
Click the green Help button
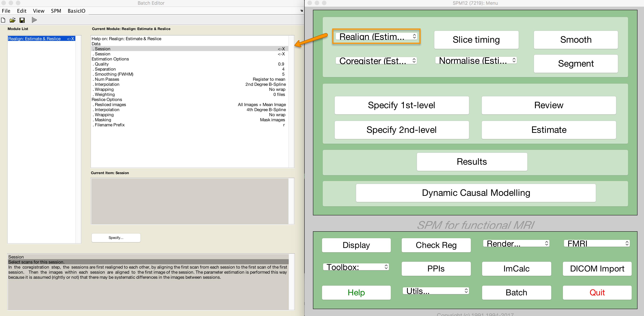click(356, 293)
